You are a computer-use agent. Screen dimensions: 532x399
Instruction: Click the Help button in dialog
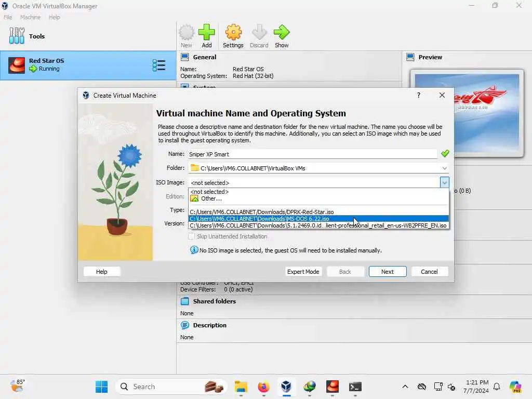click(x=102, y=271)
